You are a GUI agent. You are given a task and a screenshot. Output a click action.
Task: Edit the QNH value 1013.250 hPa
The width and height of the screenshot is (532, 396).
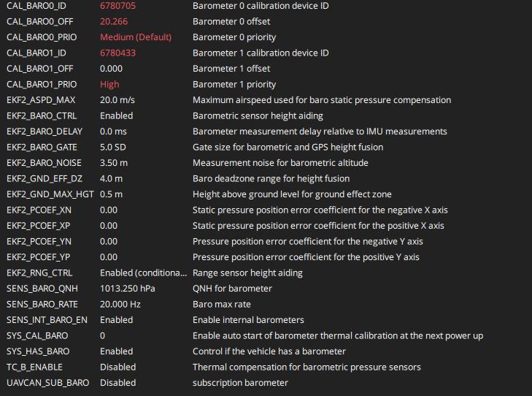click(x=124, y=289)
